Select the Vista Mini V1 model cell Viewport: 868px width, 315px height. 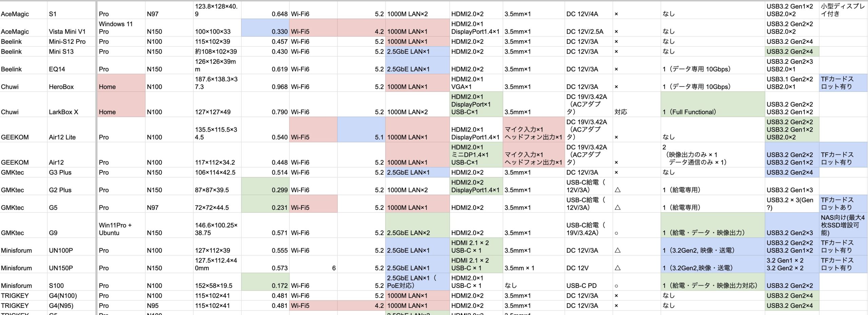click(x=67, y=32)
